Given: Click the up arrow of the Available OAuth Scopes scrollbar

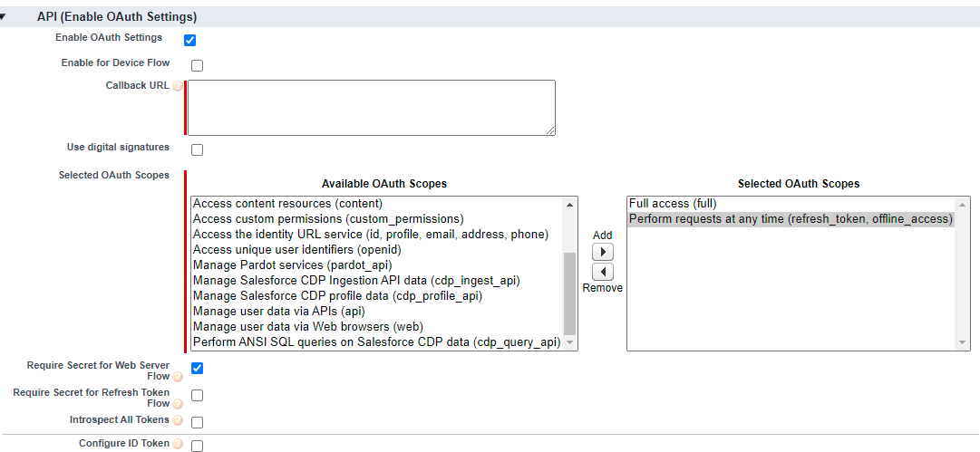Looking at the screenshot, I should (x=569, y=204).
